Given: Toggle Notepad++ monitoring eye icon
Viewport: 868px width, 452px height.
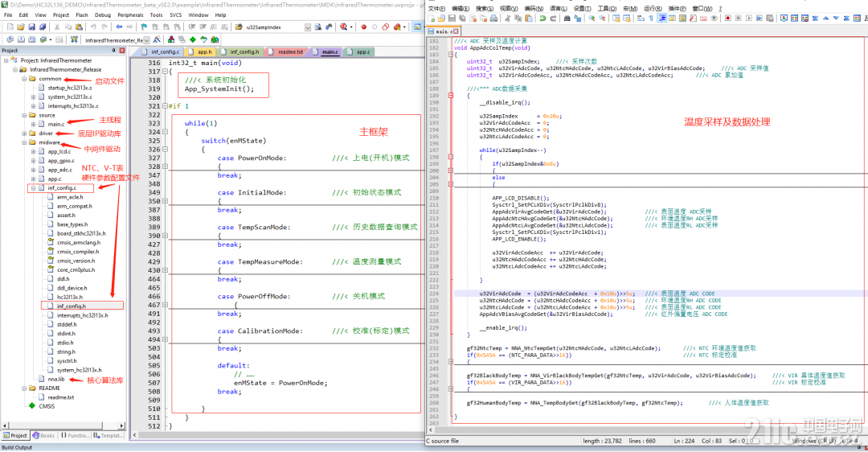Looking at the screenshot, I should pos(714,18).
